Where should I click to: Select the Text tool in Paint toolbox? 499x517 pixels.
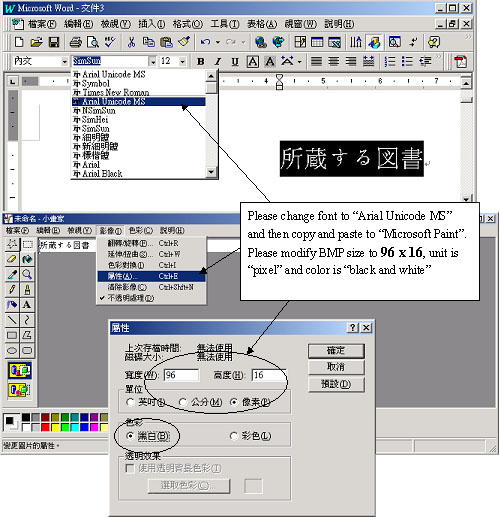coord(27,305)
